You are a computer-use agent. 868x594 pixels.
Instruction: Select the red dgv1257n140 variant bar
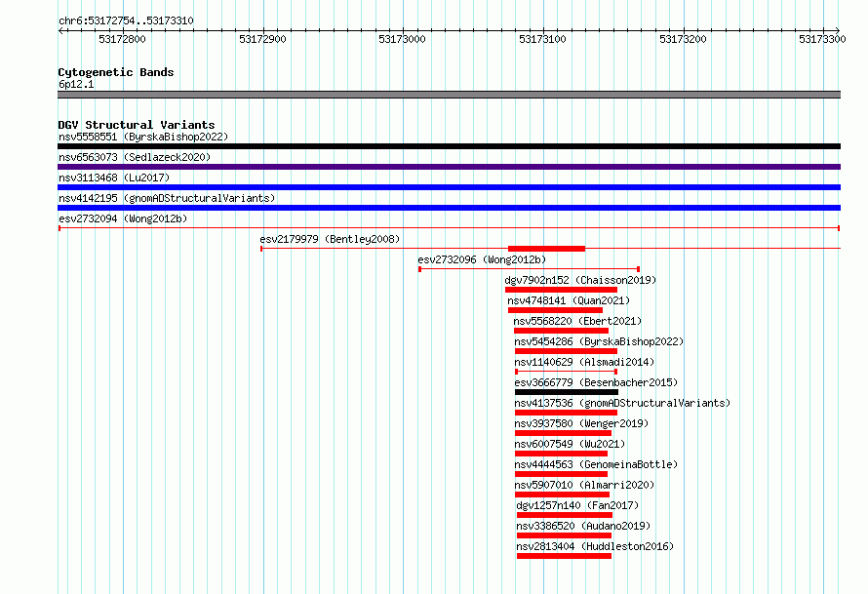[x=565, y=515]
